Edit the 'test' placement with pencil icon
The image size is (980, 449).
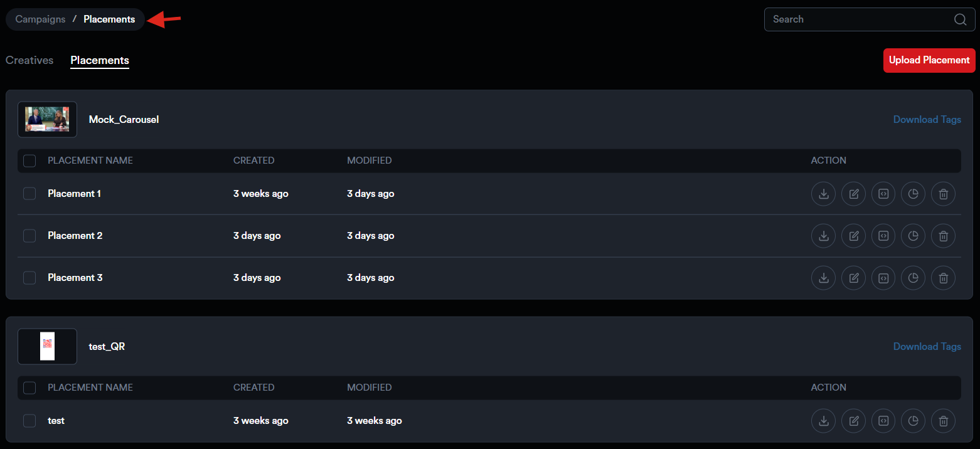coord(853,421)
